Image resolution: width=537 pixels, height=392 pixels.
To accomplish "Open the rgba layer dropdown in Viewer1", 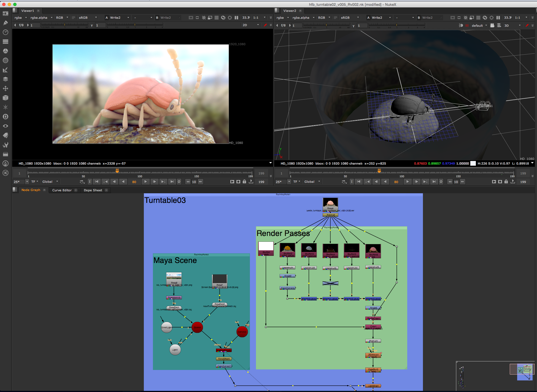I will [21, 18].
